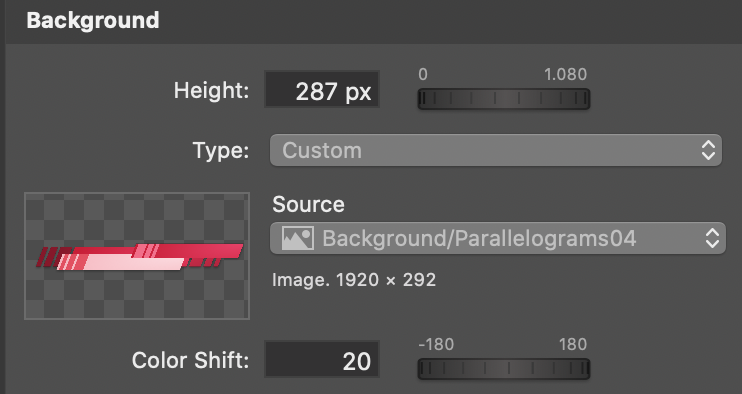This screenshot has width=742, height=394.
Task: Click the Source label text
Action: (x=309, y=204)
